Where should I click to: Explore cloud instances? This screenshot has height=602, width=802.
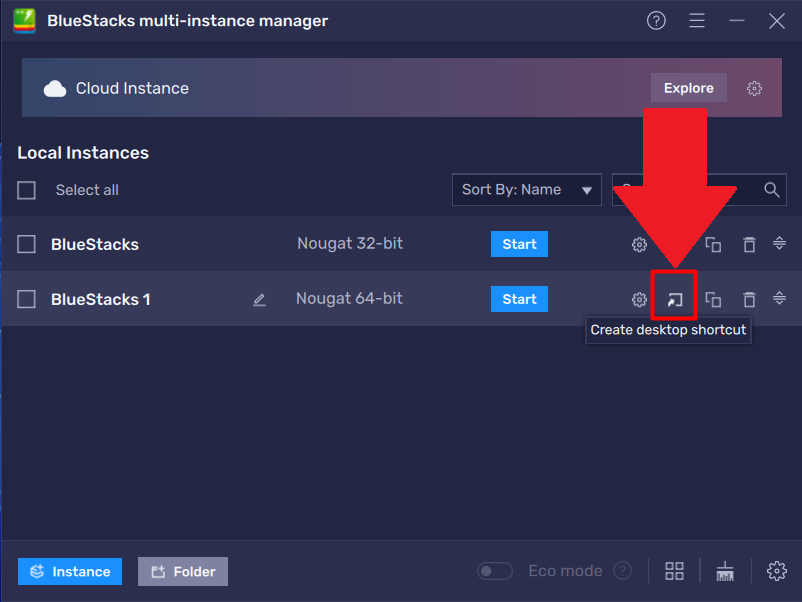pyautogui.click(x=688, y=88)
